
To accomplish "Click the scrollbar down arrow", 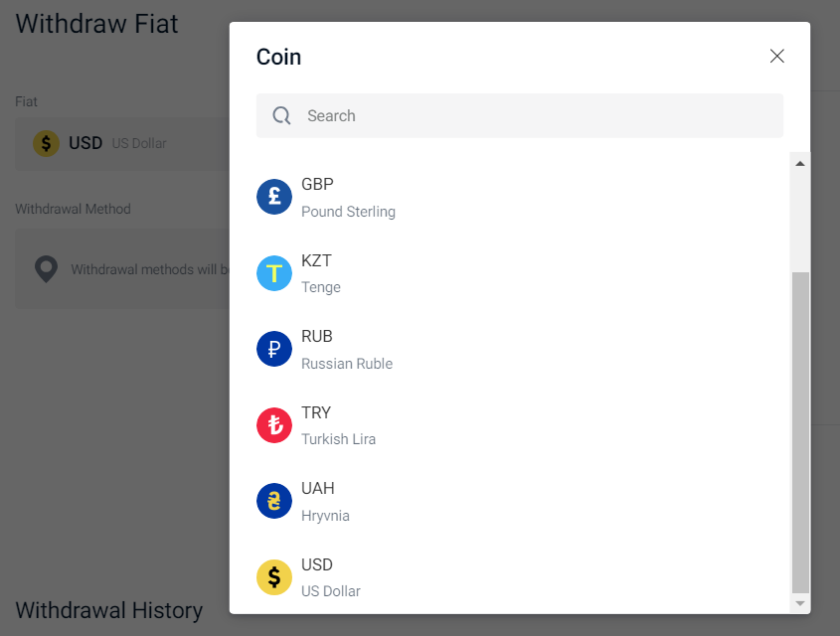I will point(800,603).
